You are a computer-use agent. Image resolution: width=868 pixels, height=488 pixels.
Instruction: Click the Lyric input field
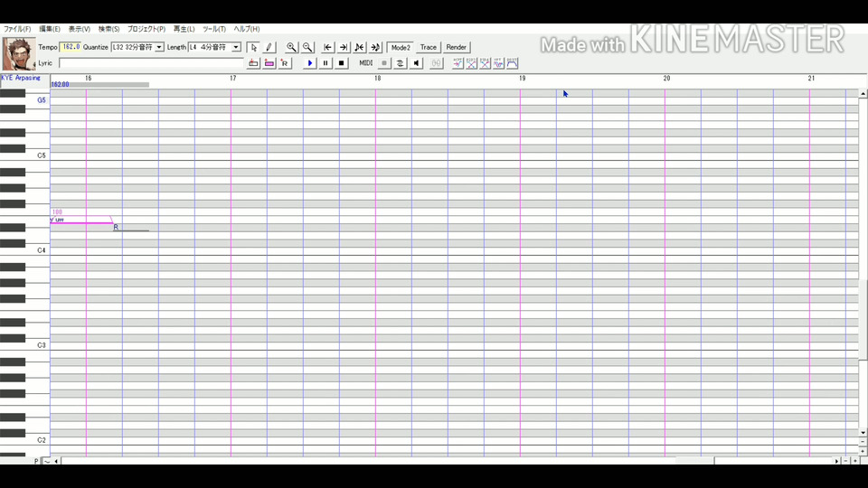151,63
